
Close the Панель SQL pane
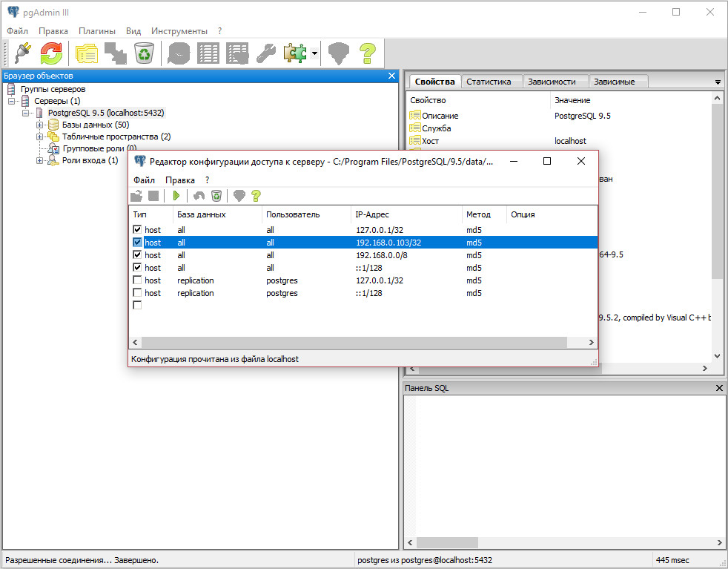[719, 388]
